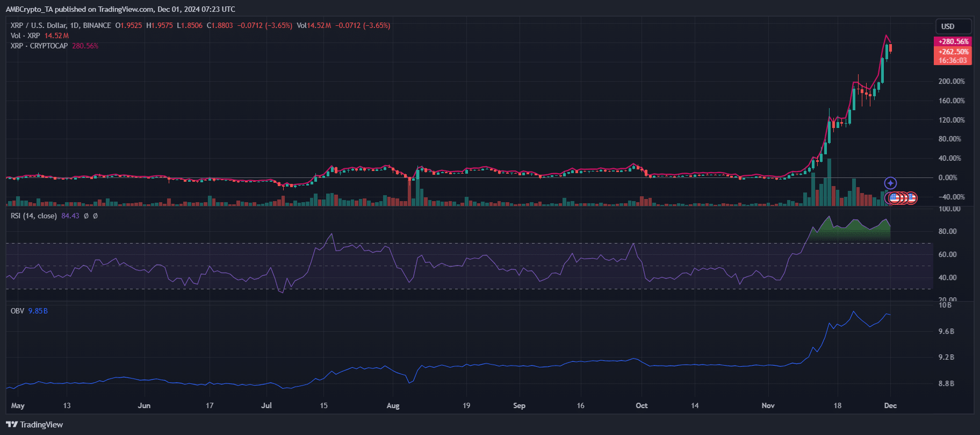Click the header text AMBCrypto_TA published on TradingView.com

pos(80,9)
